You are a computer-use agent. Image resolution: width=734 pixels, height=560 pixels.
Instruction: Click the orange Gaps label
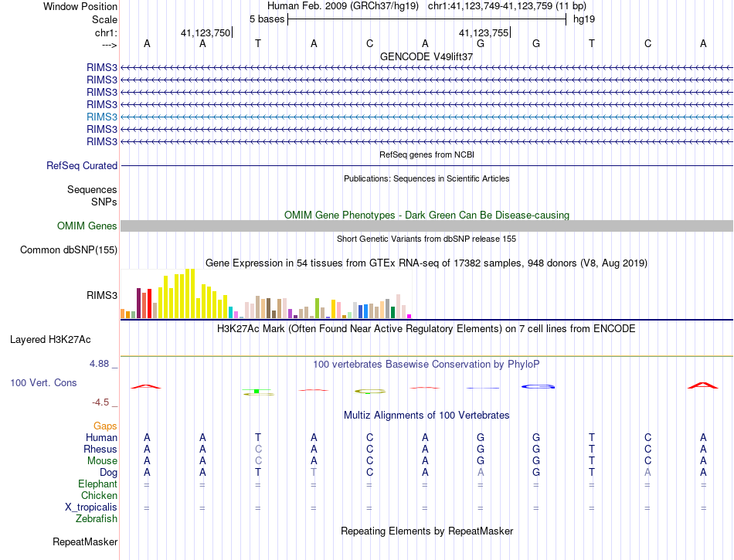(x=105, y=426)
